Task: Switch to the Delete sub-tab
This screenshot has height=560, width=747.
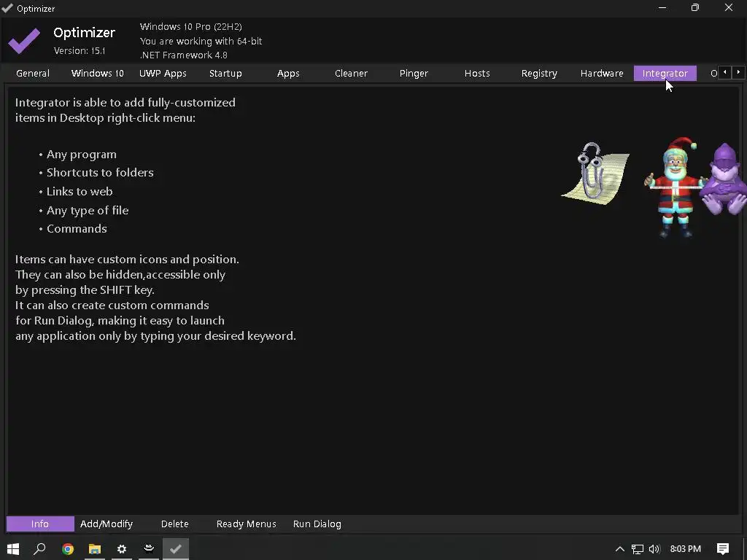Action: tap(175, 524)
